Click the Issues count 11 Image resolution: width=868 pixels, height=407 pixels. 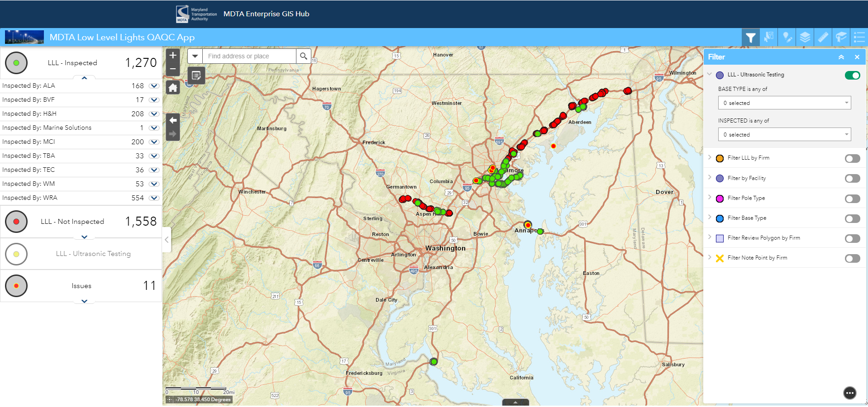coord(149,286)
